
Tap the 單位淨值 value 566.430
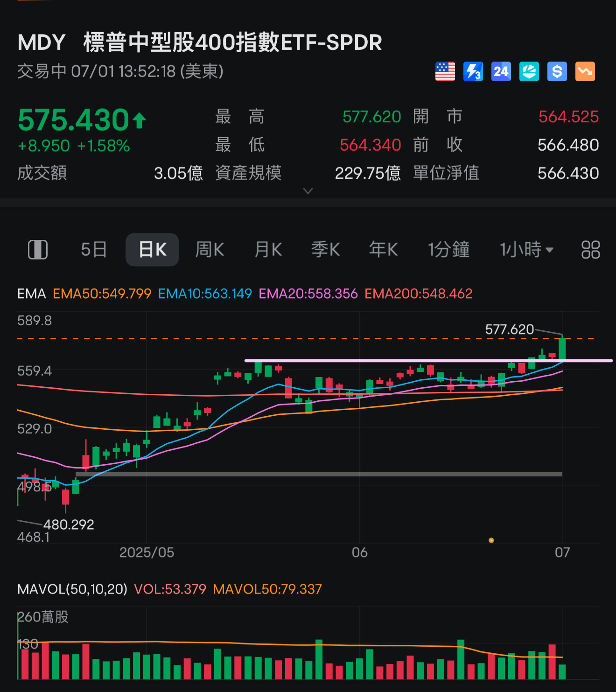click(568, 173)
